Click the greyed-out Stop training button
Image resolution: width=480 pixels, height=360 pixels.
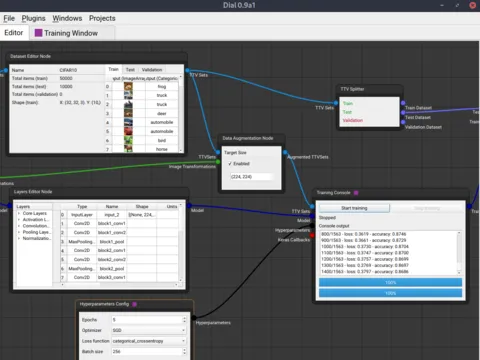click(427, 208)
